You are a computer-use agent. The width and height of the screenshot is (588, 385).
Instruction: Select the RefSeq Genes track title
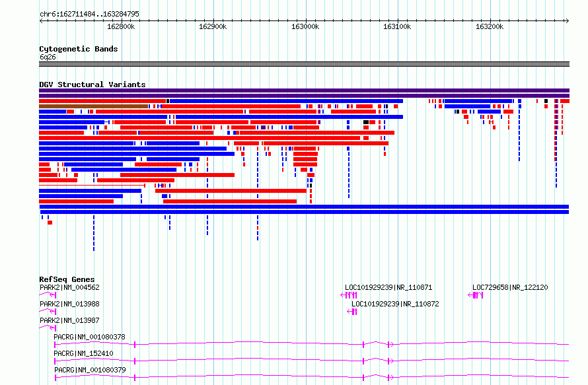point(67,279)
